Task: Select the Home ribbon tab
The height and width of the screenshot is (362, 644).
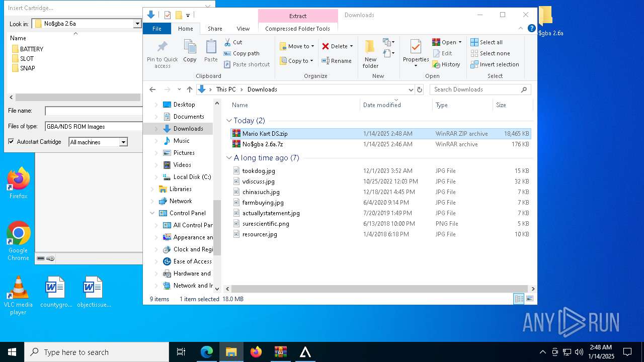Action: click(x=185, y=29)
